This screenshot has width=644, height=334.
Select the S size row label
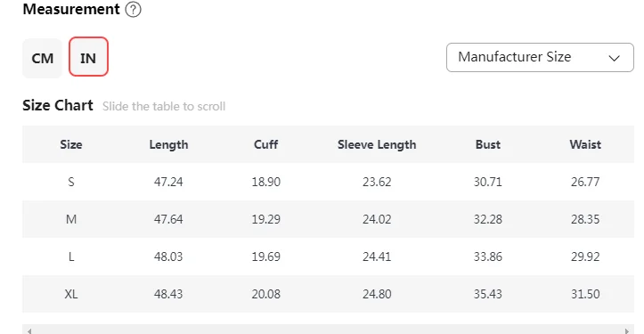coord(71,182)
